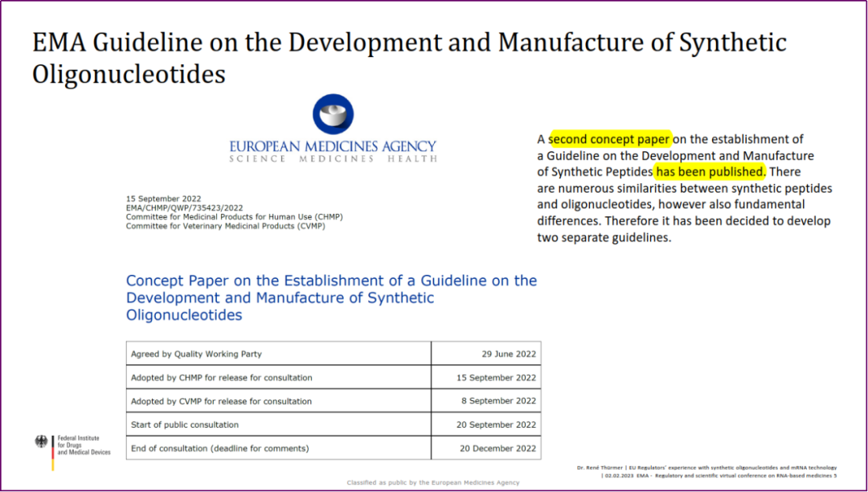
Task: Click the 'Start of public consultation' cell
Action: point(278,424)
